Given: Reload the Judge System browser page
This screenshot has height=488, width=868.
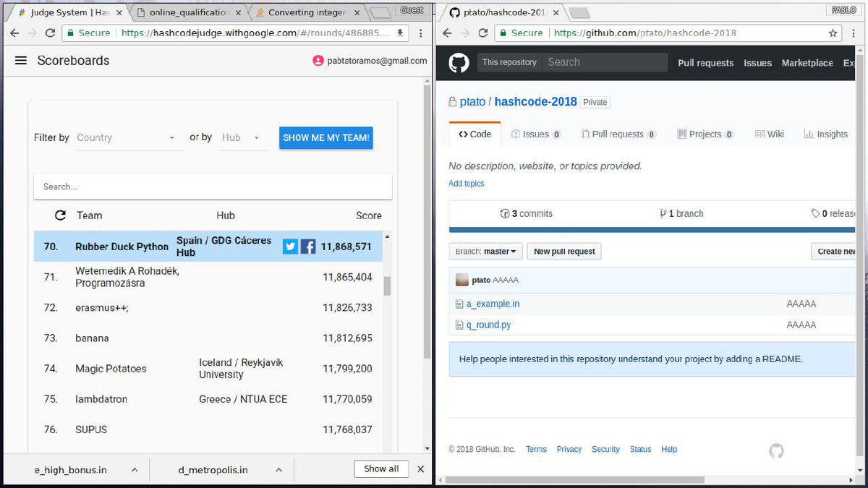Looking at the screenshot, I should pyautogui.click(x=50, y=33).
